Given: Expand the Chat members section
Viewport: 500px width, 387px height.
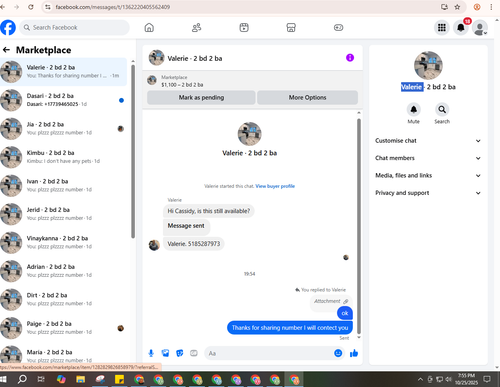Looking at the screenshot, I should (428, 158).
